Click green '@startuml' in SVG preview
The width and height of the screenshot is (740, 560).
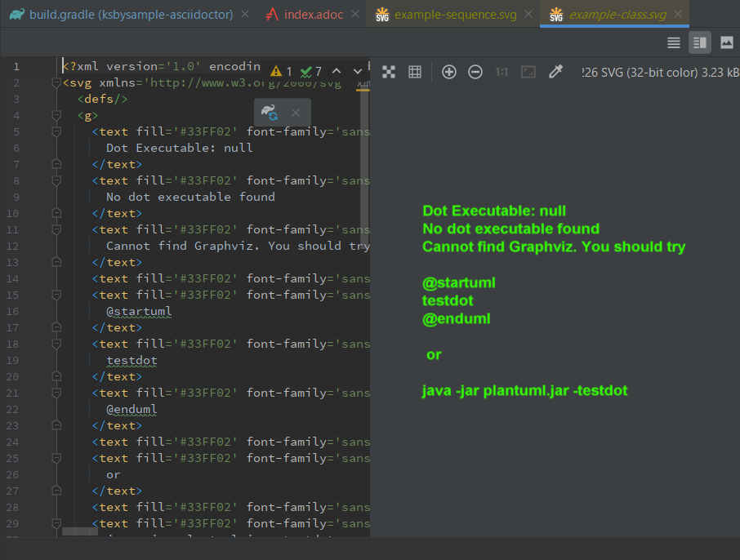pyautogui.click(x=459, y=283)
